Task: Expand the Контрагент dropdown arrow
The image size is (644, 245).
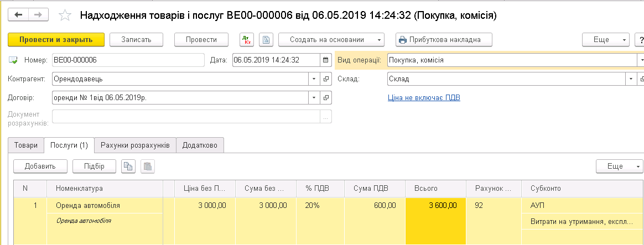Action: [x=314, y=79]
